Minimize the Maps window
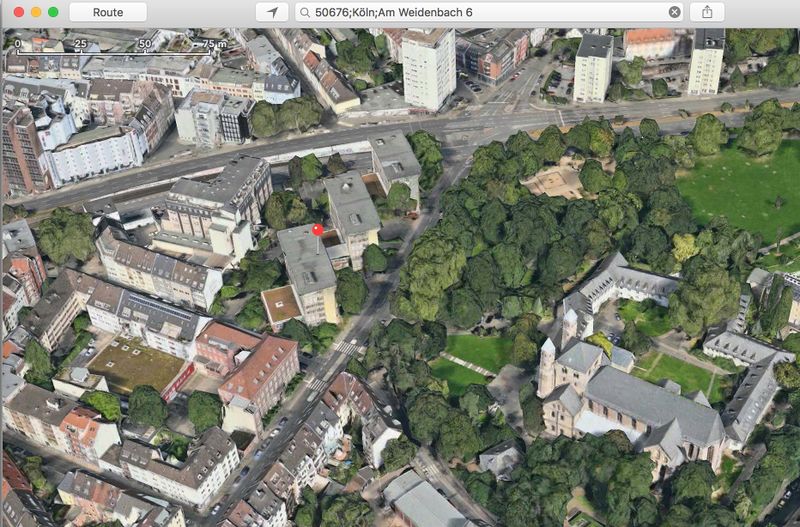This screenshot has width=800, height=527. tap(36, 12)
